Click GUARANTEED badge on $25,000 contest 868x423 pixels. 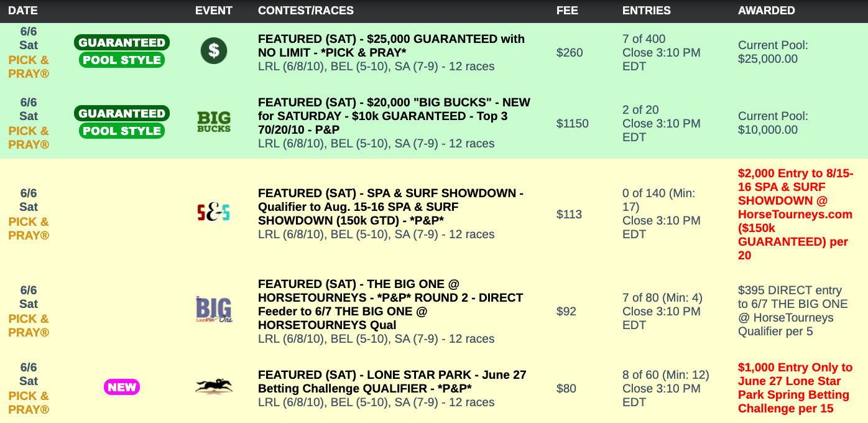122,43
